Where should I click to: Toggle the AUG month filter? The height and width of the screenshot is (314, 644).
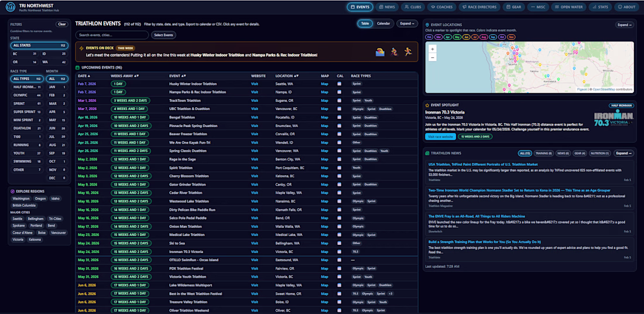pyautogui.click(x=57, y=145)
